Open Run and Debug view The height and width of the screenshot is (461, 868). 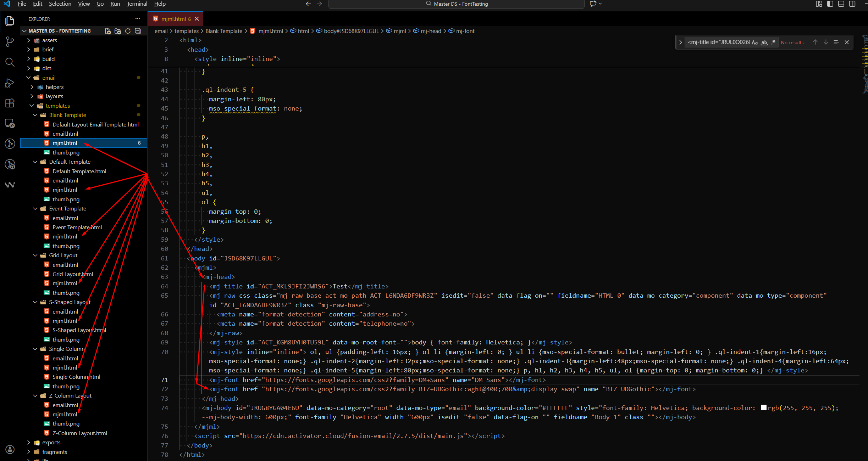[x=10, y=83]
